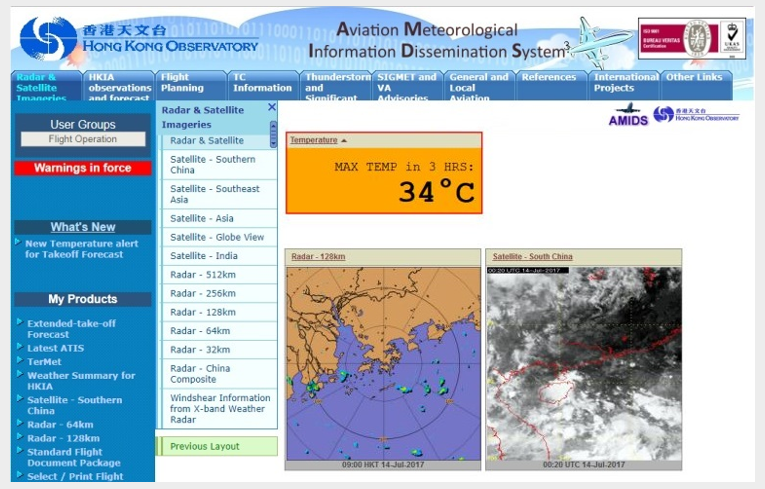Open the South China satellite image thumbnail

point(584,364)
